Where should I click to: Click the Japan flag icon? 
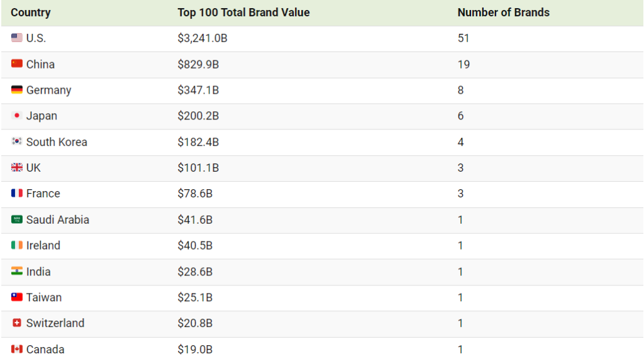(x=17, y=115)
